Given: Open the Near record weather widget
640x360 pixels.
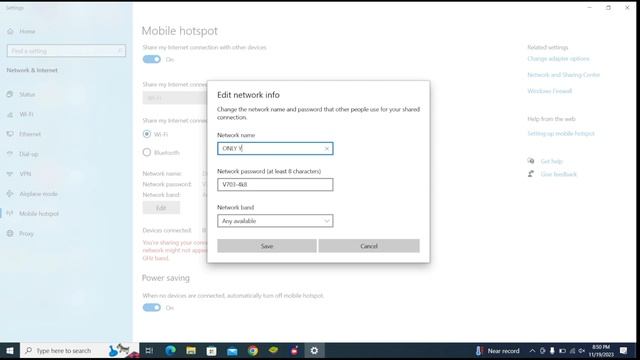Looking at the screenshot, I should pyautogui.click(x=498, y=351).
